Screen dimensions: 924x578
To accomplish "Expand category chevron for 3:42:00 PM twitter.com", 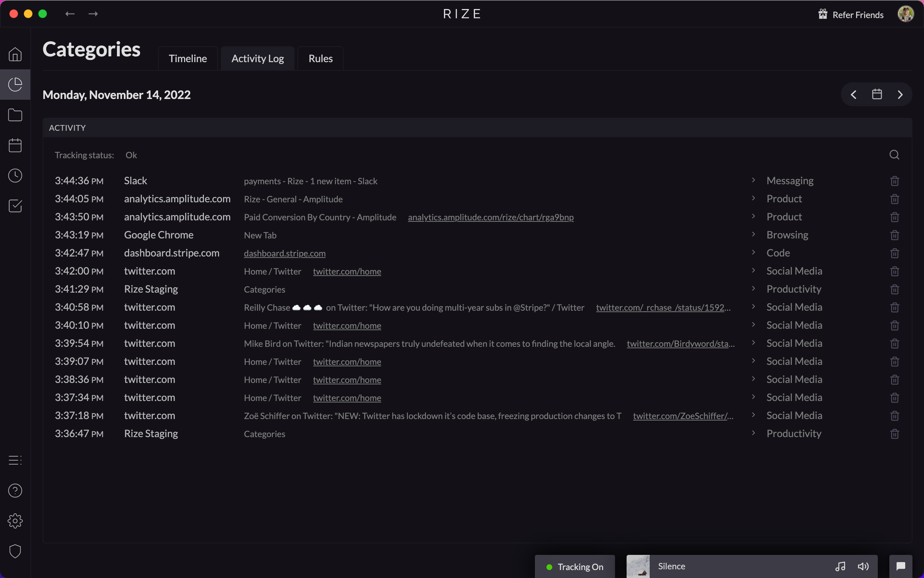I will [753, 270].
